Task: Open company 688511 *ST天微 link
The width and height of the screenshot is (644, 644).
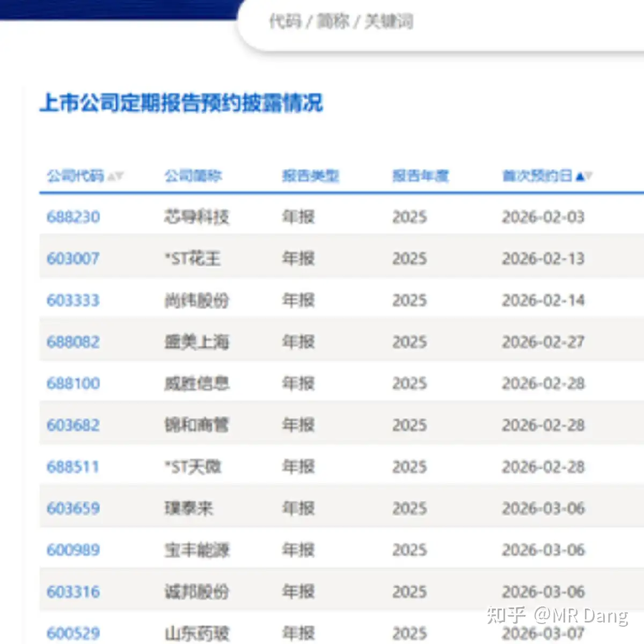Action: coord(73,466)
